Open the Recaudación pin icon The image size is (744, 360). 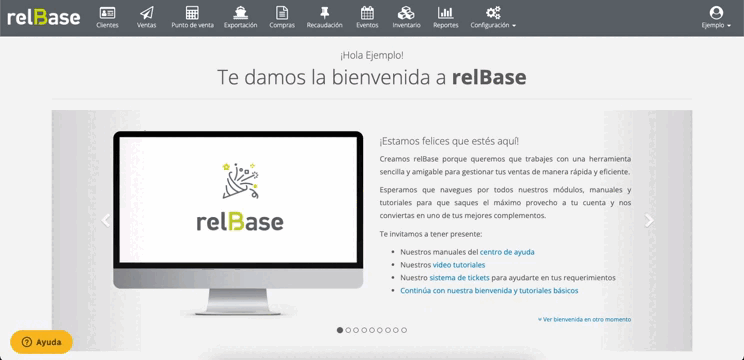325,13
